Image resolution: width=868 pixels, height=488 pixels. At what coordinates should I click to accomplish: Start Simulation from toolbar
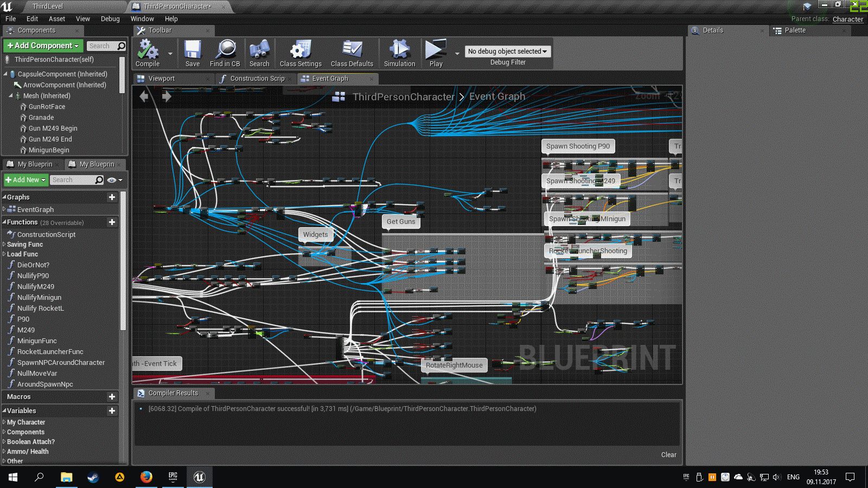click(399, 50)
